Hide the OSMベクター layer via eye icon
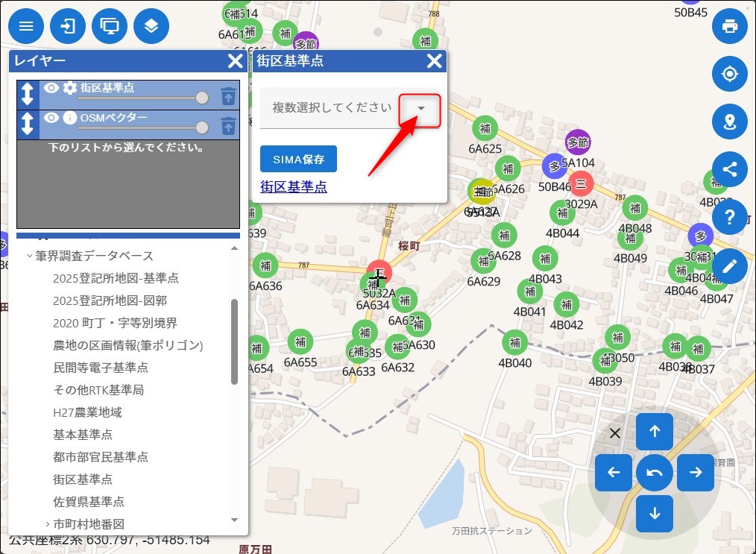 click(x=51, y=118)
